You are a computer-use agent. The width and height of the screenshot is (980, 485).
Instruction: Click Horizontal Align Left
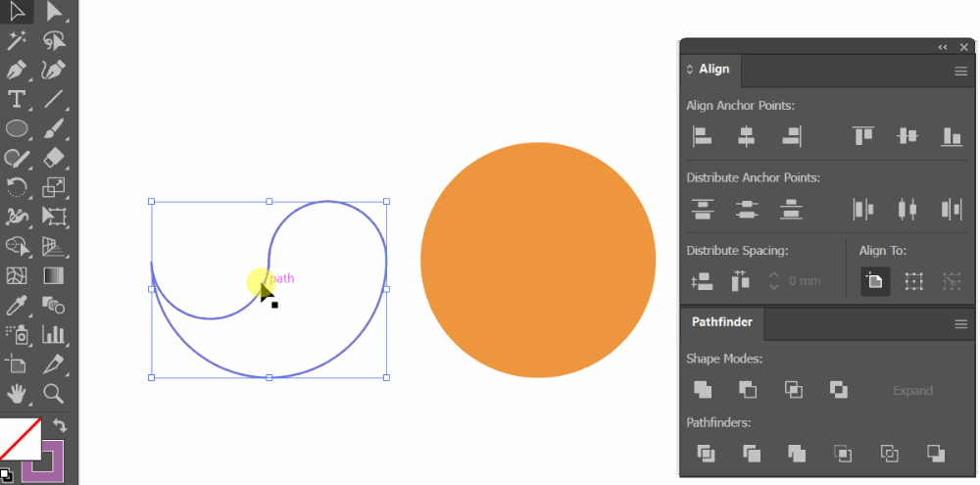point(703,136)
